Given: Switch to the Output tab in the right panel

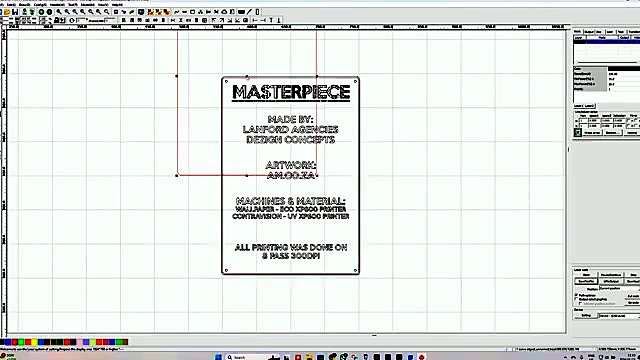Looking at the screenshot, I should 589,32.
